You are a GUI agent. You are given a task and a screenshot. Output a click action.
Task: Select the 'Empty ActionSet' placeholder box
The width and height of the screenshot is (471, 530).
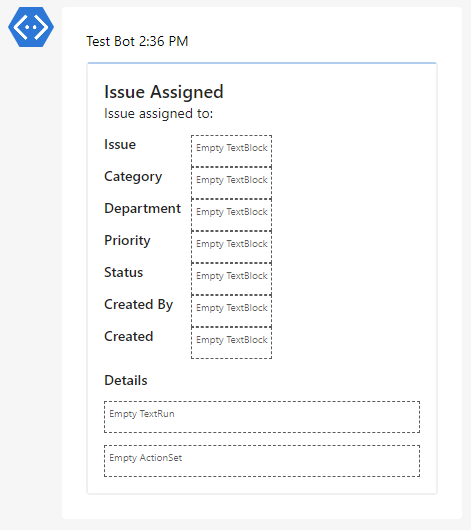click(x=262, y=461)
